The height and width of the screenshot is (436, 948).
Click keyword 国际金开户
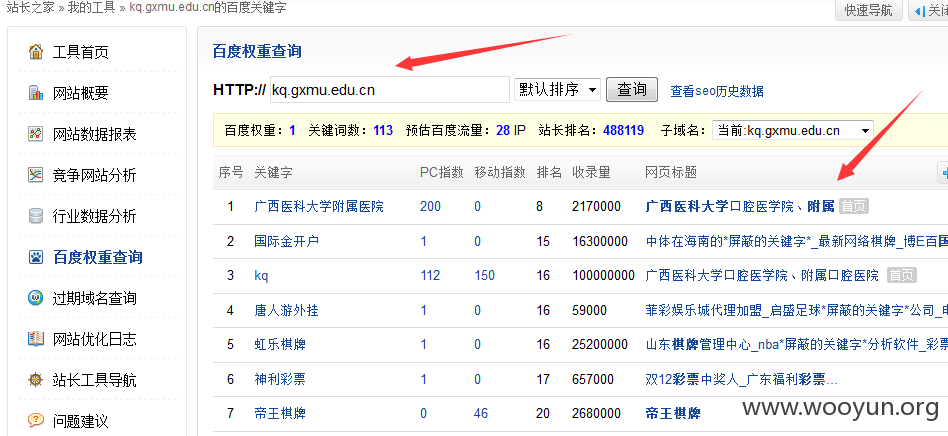click(287, 241)
